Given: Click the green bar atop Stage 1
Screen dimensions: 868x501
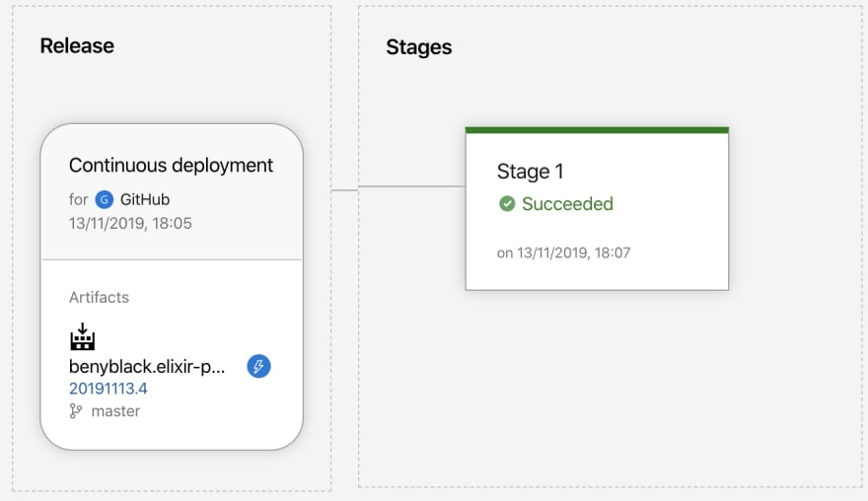Looking at the screenshot, I should (597, 130).
